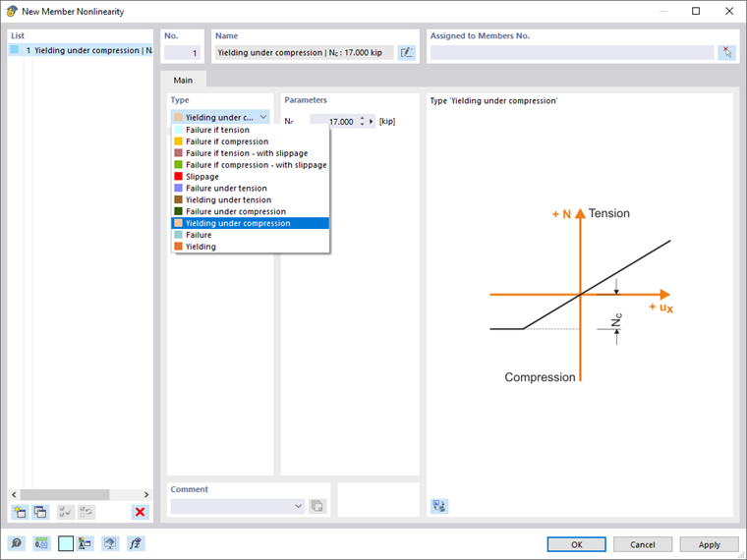Click the Cancel button

coord(643,544)
